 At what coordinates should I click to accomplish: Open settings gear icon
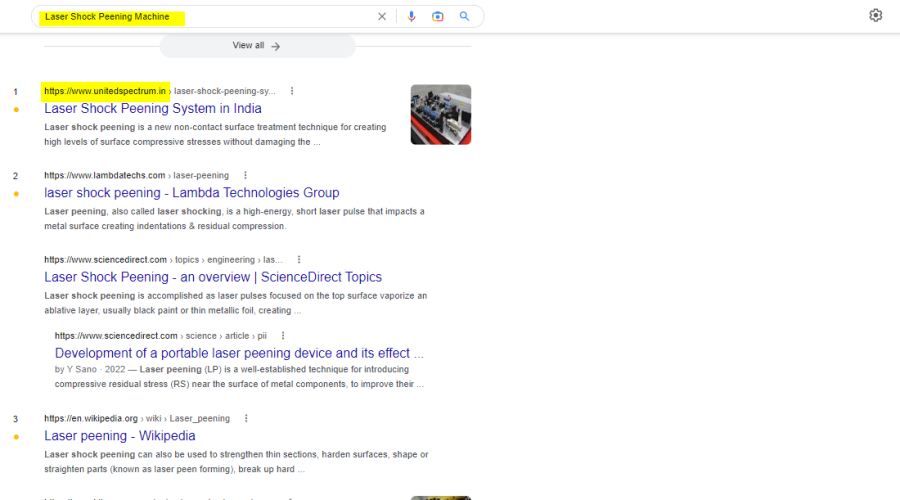tap(876, 15)
